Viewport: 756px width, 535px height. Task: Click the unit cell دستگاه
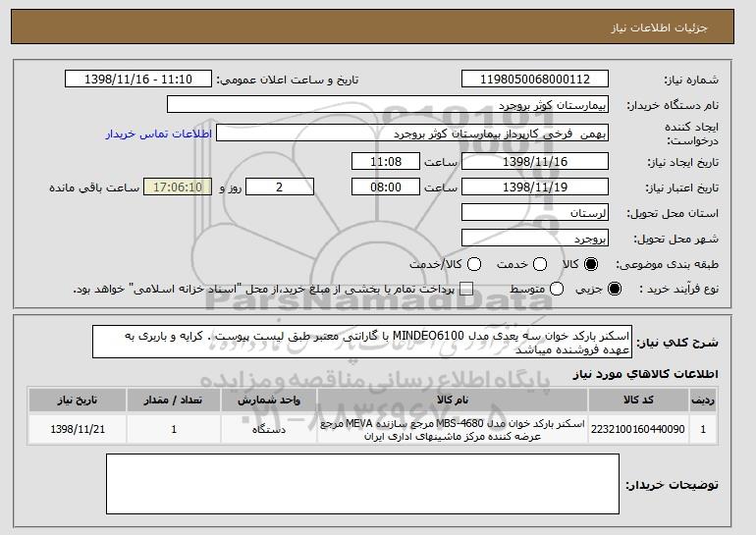coord(269,429)
